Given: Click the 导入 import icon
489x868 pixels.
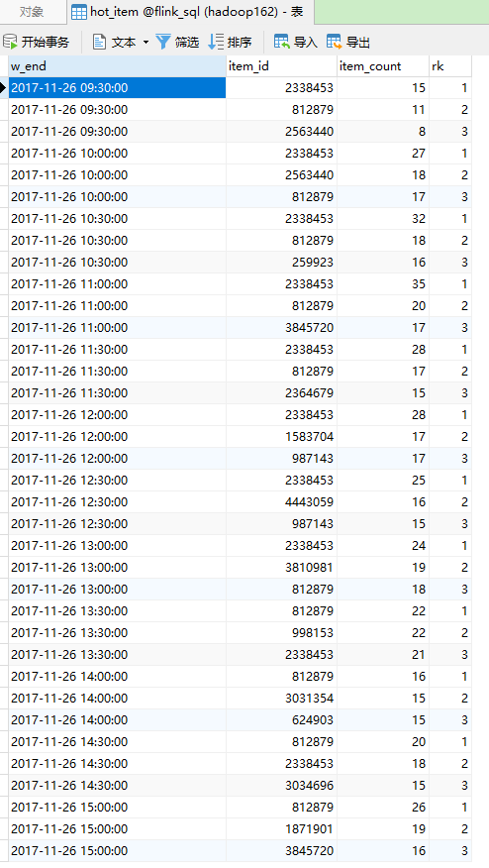Looking at the screenshot, I should click(x=281, y=42).
